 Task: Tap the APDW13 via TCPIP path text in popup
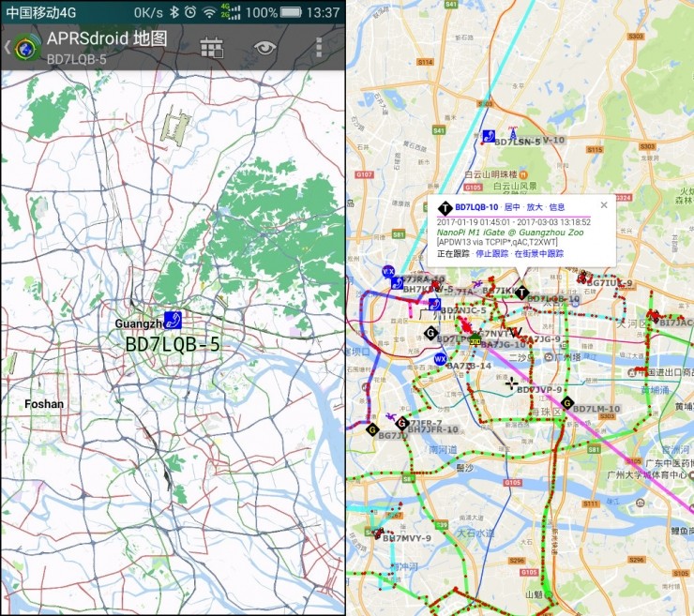pyautogui.click(x=497, y=242)
